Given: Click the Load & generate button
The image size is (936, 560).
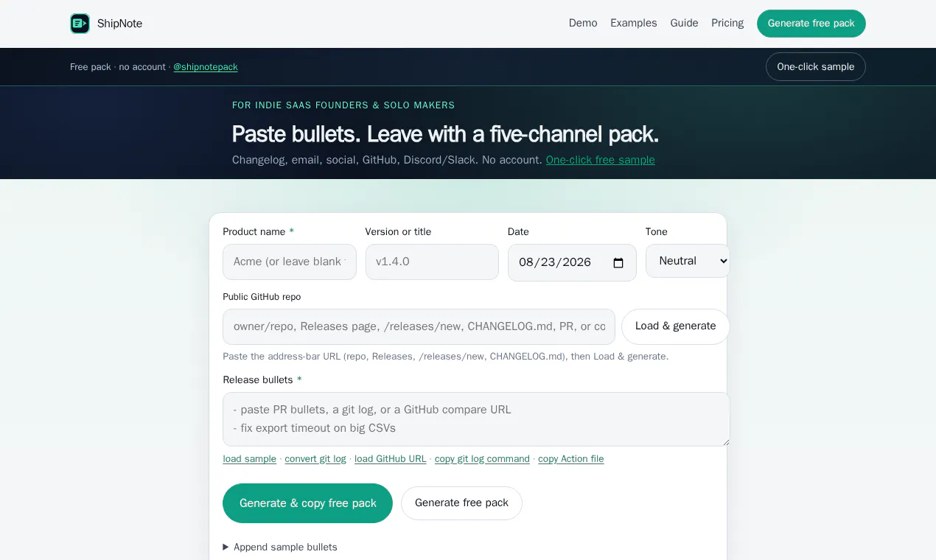Looking at the screenshot, I should tap(676, 326).
